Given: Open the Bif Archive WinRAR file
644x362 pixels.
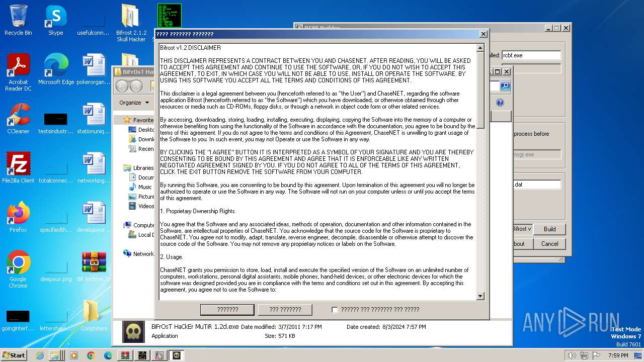Looking at the screenshot, I should click(93, 266).
